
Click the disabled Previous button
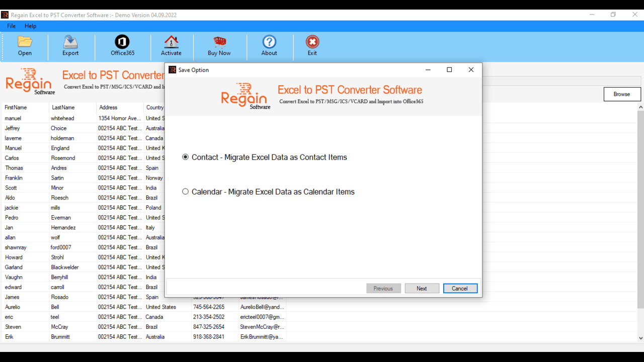[x=383, y=289]
